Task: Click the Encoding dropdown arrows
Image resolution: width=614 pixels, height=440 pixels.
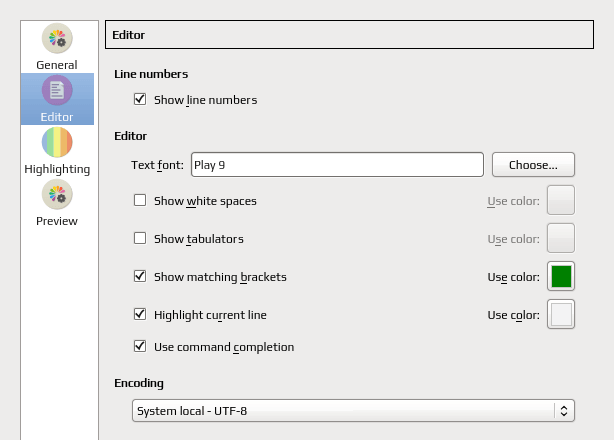Action: [564, 411]
